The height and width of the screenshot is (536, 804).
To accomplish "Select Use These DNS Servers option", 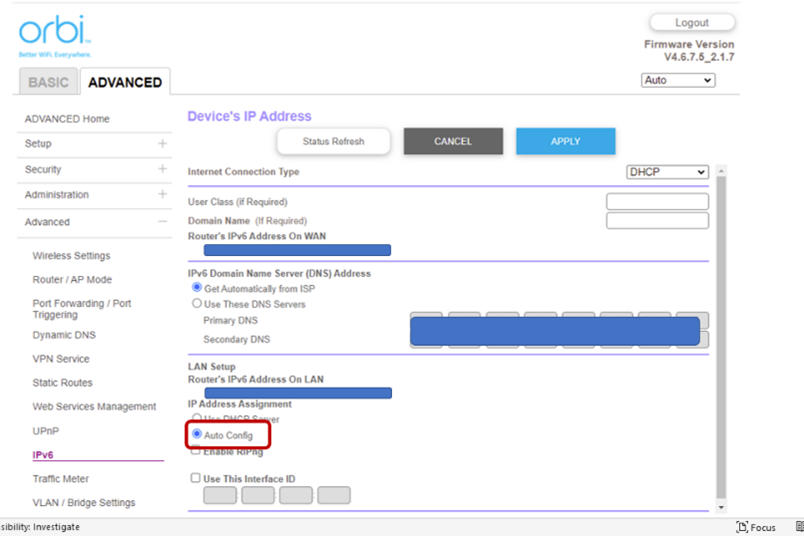I will (x=197, y=304).
